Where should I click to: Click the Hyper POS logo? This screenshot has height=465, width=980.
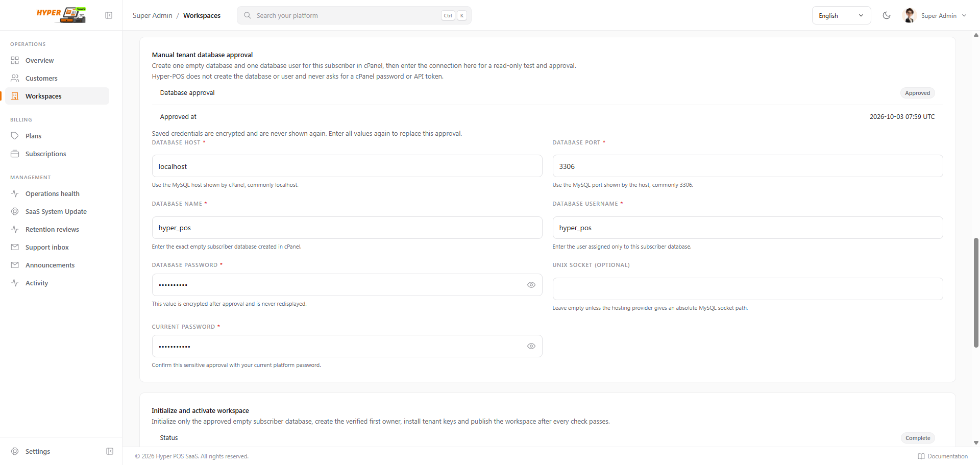click(61, 15)
